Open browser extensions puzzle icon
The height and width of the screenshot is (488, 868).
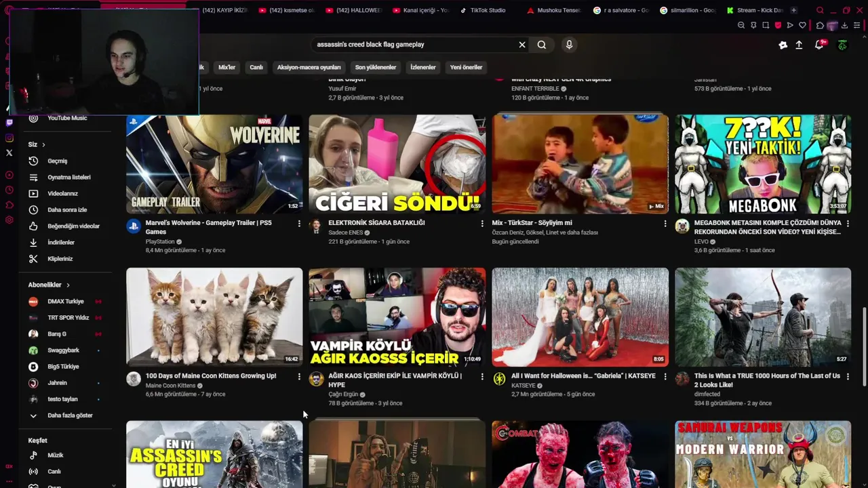tap(820, 26)
